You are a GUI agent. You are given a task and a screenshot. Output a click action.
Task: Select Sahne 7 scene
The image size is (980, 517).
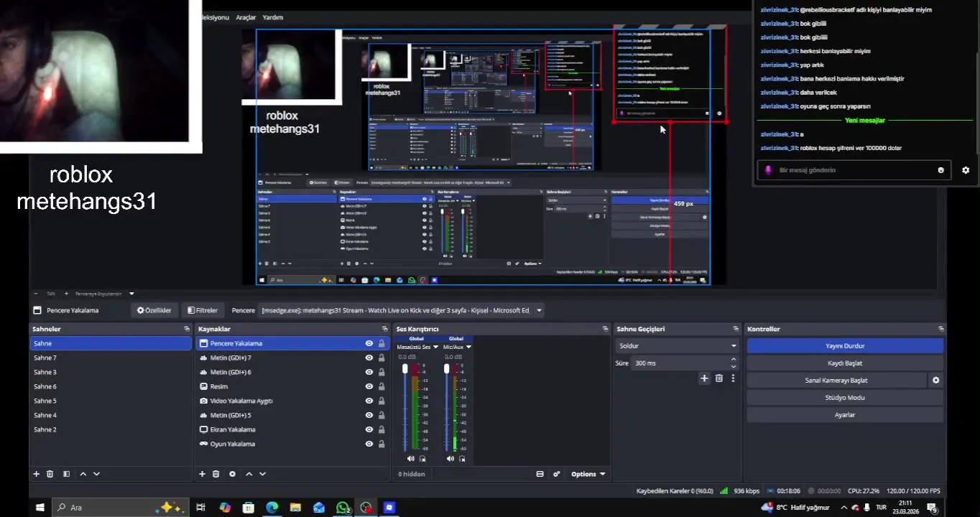111,358
